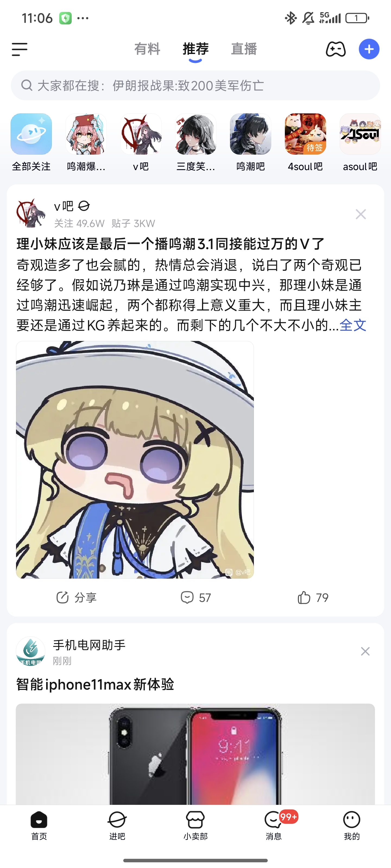Dismiss the 手机电网助手 ad card
Image resolution: width=391 pixels, height=868 pixels.
click(365, 651)
